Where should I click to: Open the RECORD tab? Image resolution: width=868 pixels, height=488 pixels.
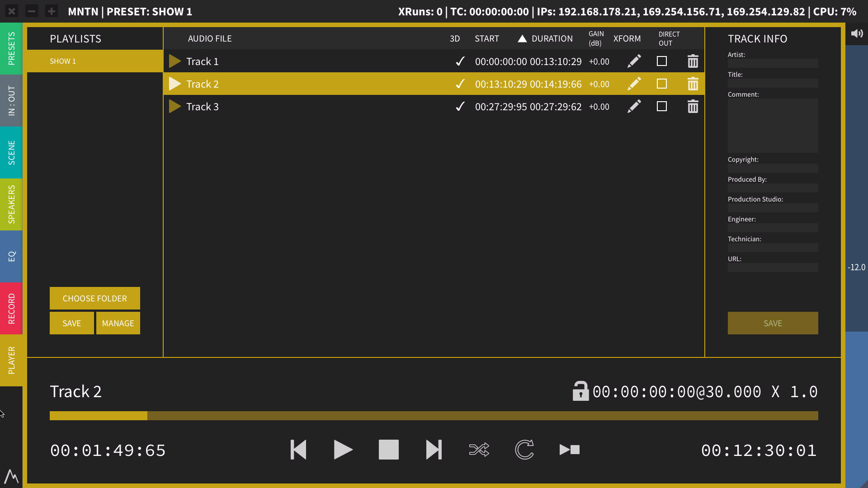coord(11,308)
